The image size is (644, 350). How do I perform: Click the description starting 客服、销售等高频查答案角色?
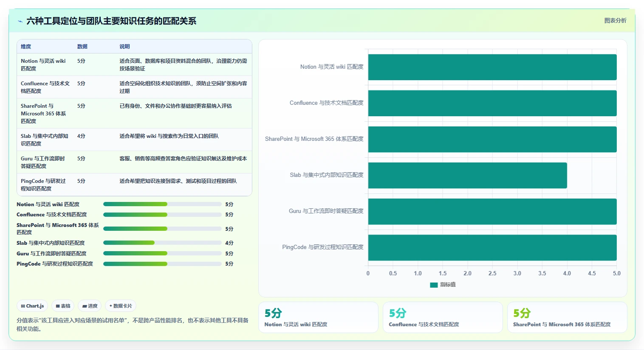click(183, 159)
